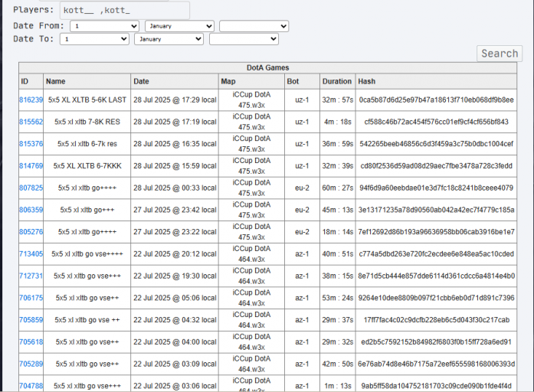
Task: Click the Search button
Action: click(500, 54)
